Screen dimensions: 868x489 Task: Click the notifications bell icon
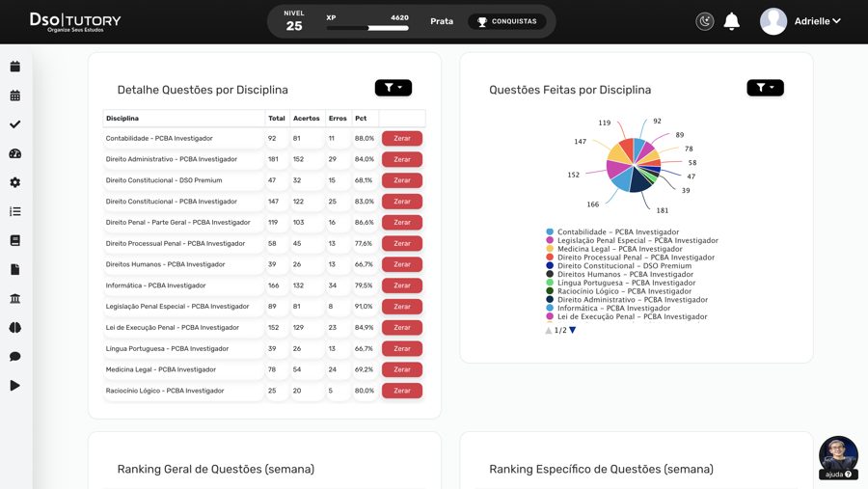pos(731,21)
